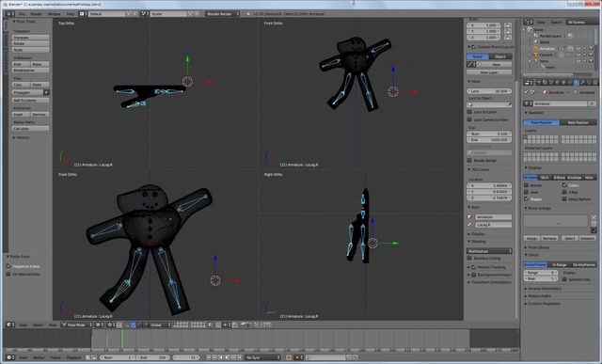602x364 pixels.
Task: Open the Help menu
Action: click(x=71, y=14)
